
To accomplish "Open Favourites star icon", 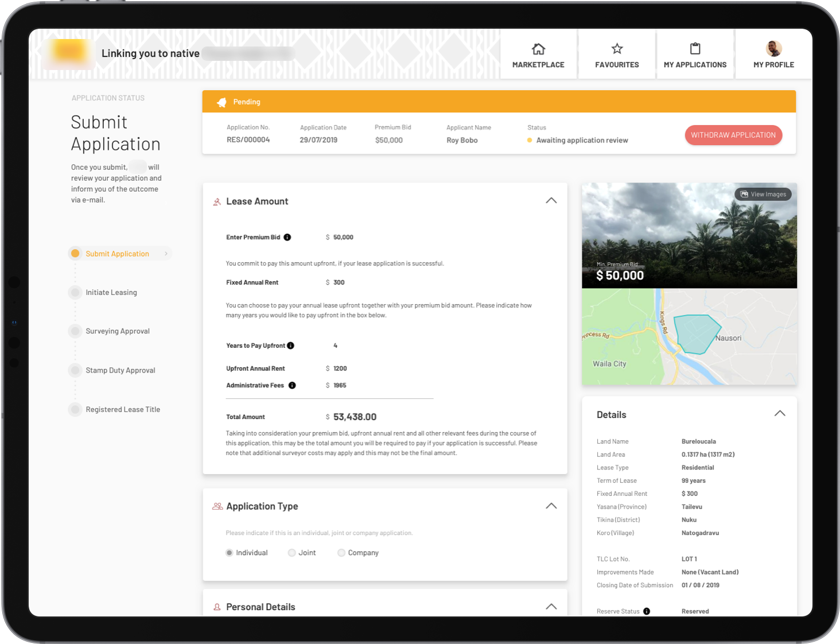I will point(617,49).
